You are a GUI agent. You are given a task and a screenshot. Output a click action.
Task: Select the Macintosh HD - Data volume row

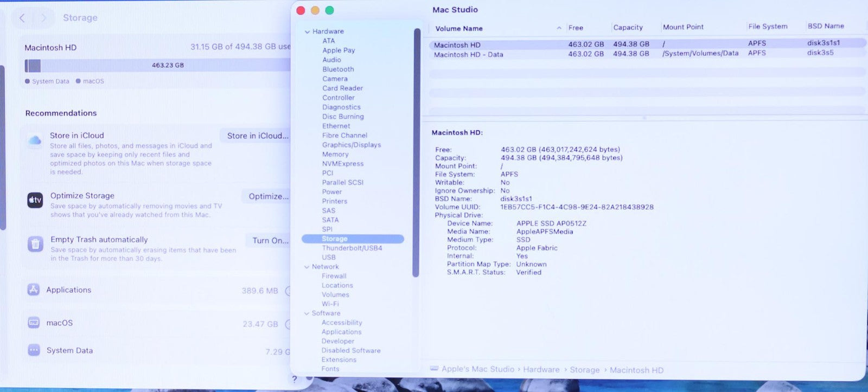point(468,55)
